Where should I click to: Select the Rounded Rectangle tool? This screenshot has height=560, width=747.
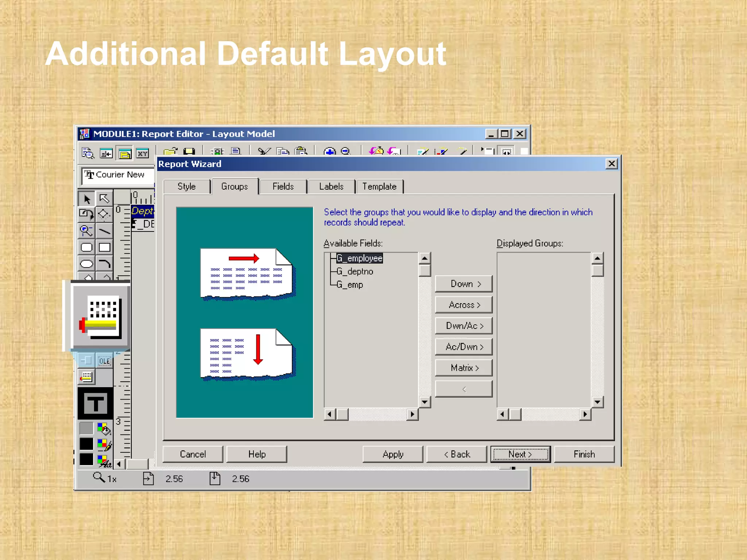(x=86, y=247)
